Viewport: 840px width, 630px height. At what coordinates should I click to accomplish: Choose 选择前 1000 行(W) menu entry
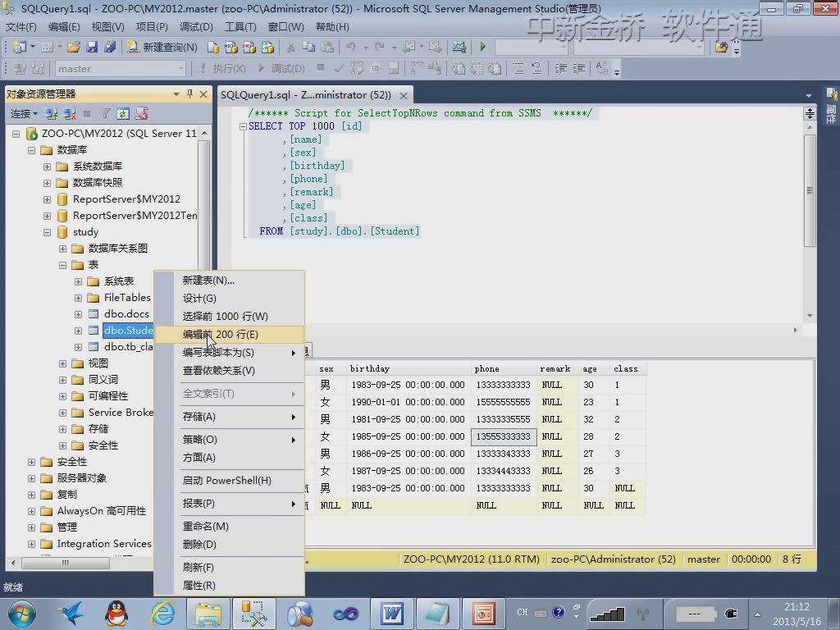(230, 317)
